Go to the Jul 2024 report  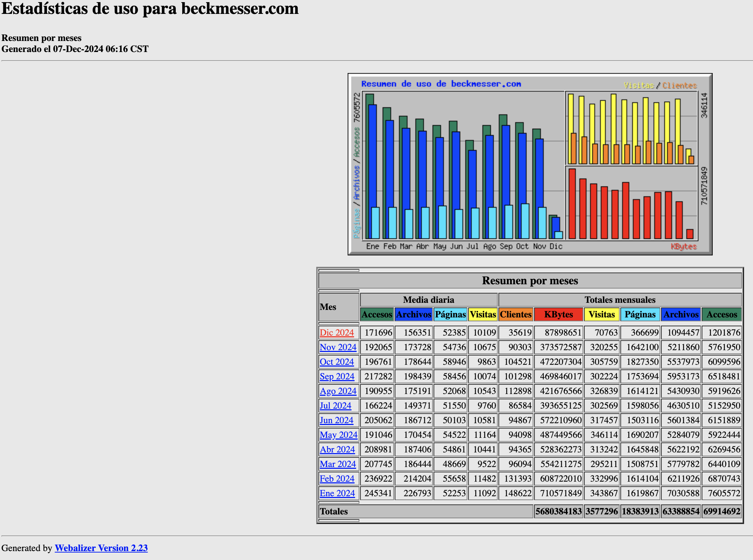coord(335,406)
